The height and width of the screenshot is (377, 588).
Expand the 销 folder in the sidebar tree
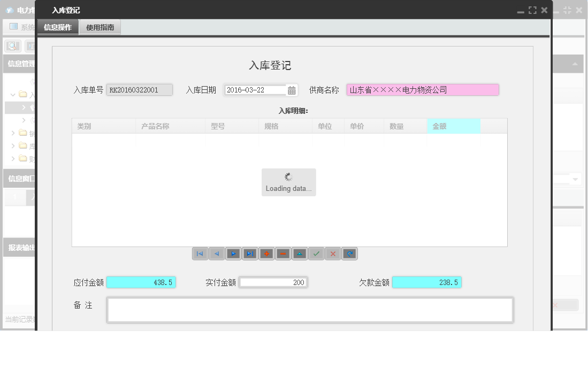(13, 133)
